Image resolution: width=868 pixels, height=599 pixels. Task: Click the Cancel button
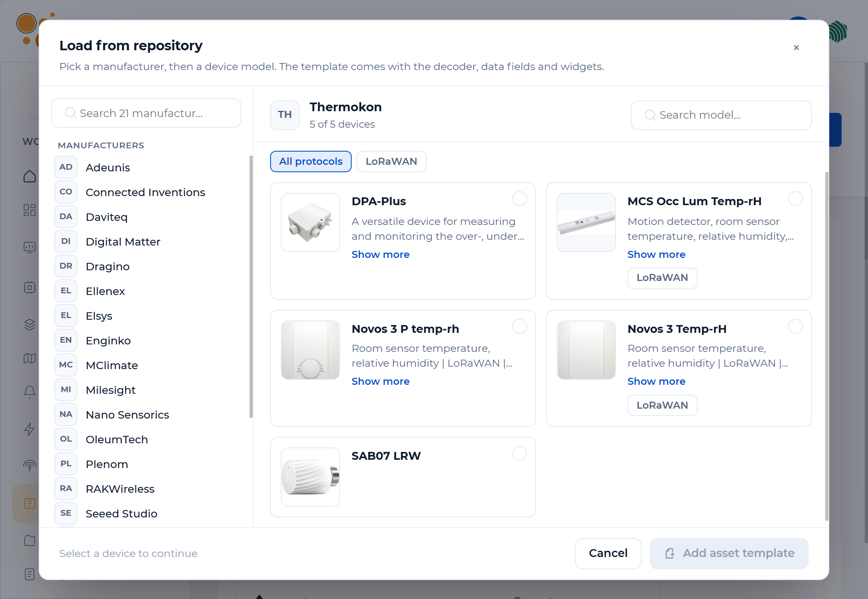coord(608,553)
